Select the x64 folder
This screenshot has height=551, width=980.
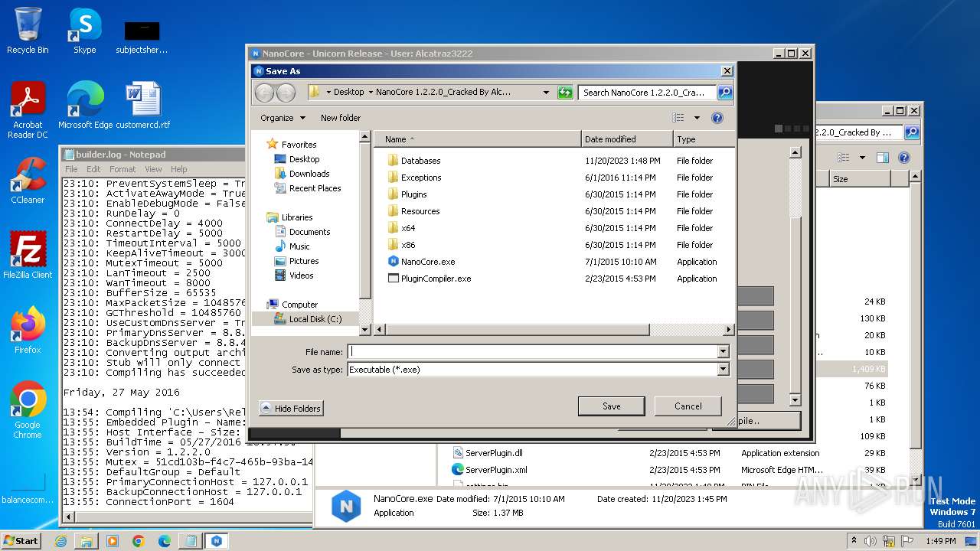pyautogui.click(x=408, y=228)
